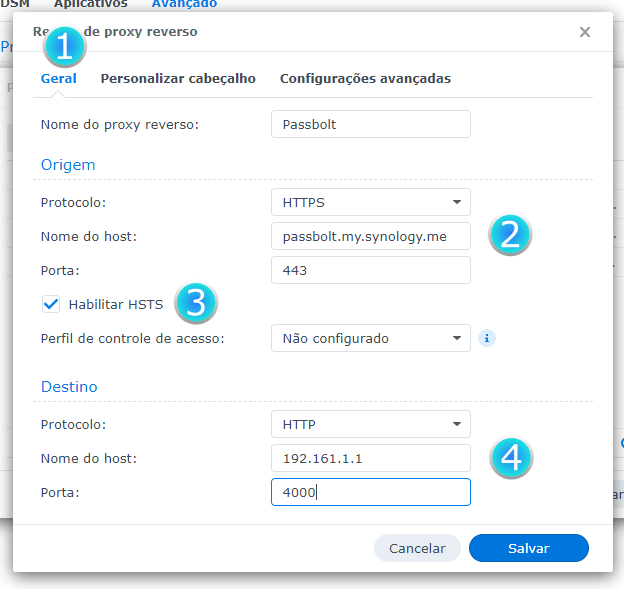
Task: Click the numbered badge 1 near Geral
Action: click(64, 46)
